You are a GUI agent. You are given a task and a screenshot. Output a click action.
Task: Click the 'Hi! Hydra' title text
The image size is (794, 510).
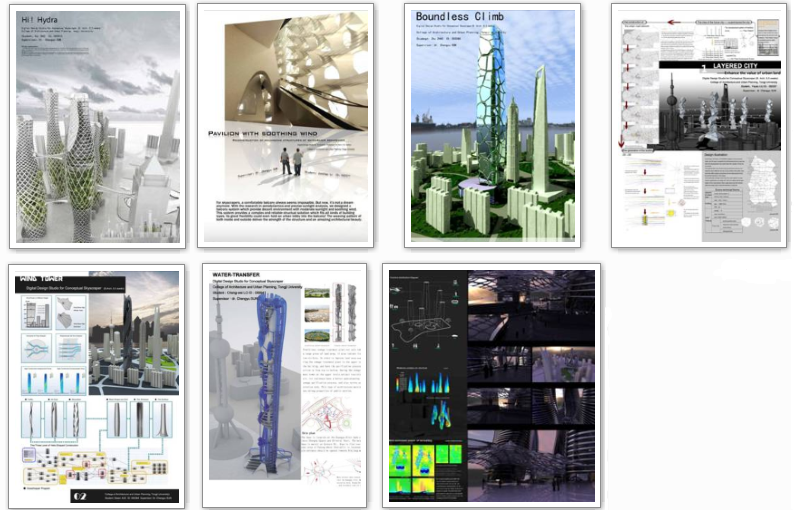click(39, 20)
